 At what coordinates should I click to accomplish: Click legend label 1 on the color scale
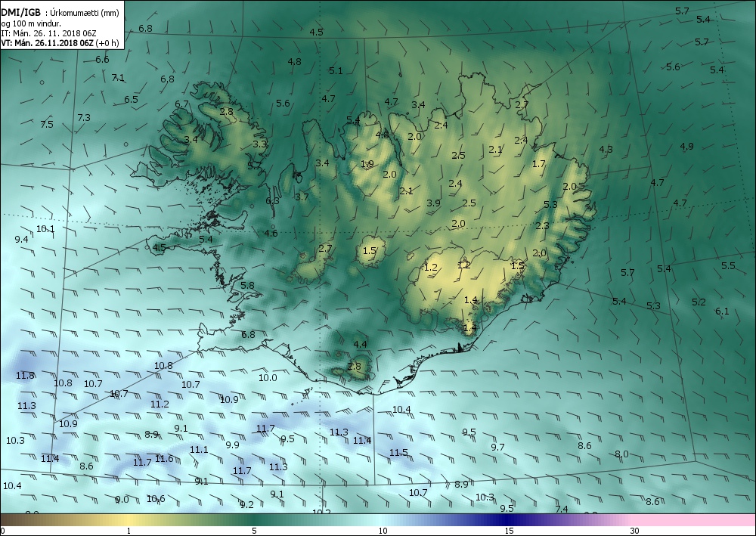pos(129,531)
